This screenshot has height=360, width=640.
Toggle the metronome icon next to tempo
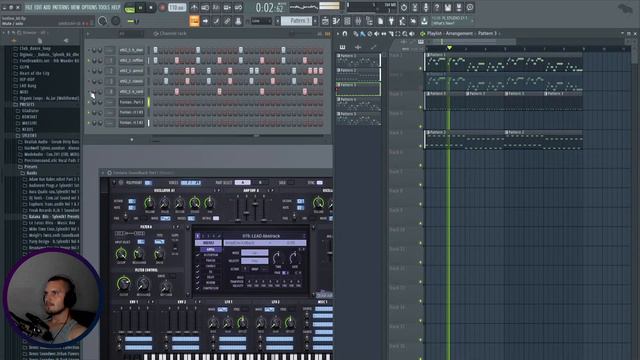tap(194, 8)
